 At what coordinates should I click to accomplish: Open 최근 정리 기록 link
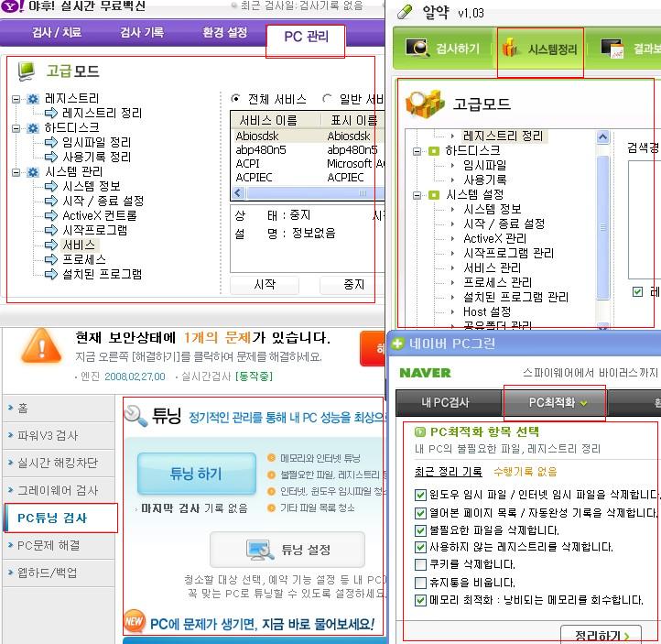coord(448,472)
